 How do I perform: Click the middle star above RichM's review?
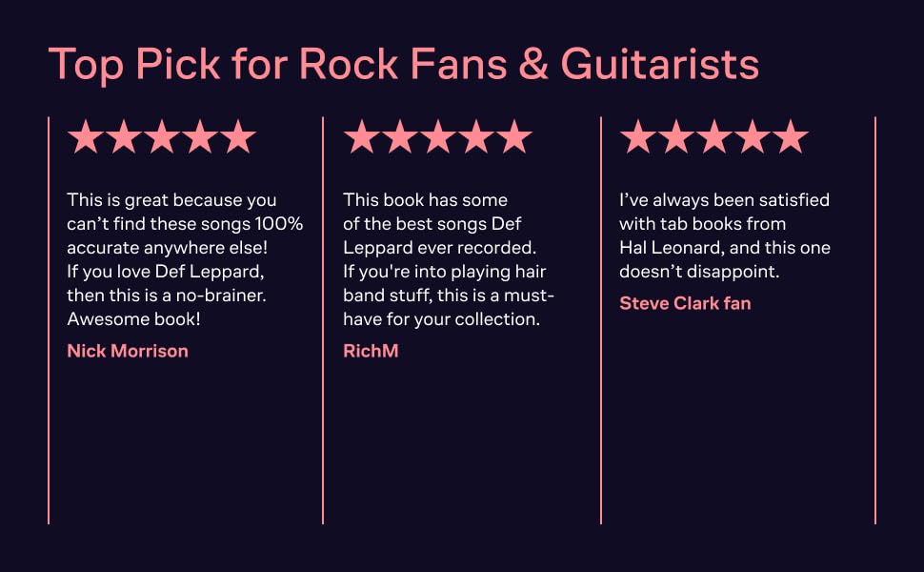click(x=438, y=137)
